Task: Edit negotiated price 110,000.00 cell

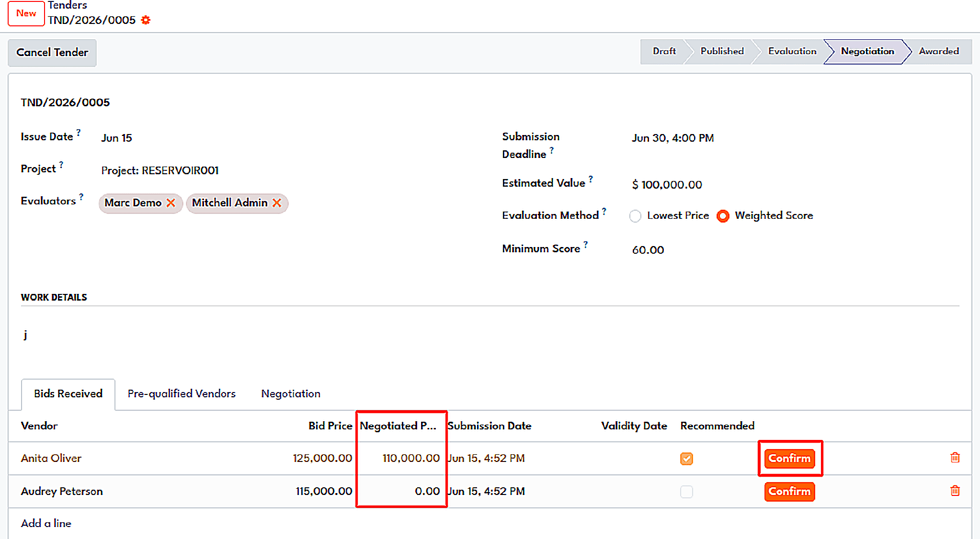Action: 401,459
